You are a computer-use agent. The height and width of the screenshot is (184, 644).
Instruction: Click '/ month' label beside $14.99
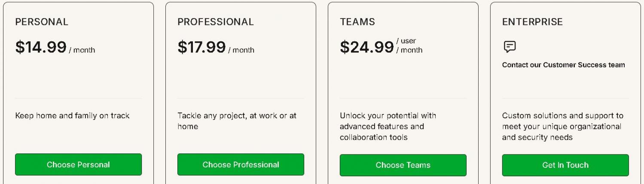coord(82,50)
